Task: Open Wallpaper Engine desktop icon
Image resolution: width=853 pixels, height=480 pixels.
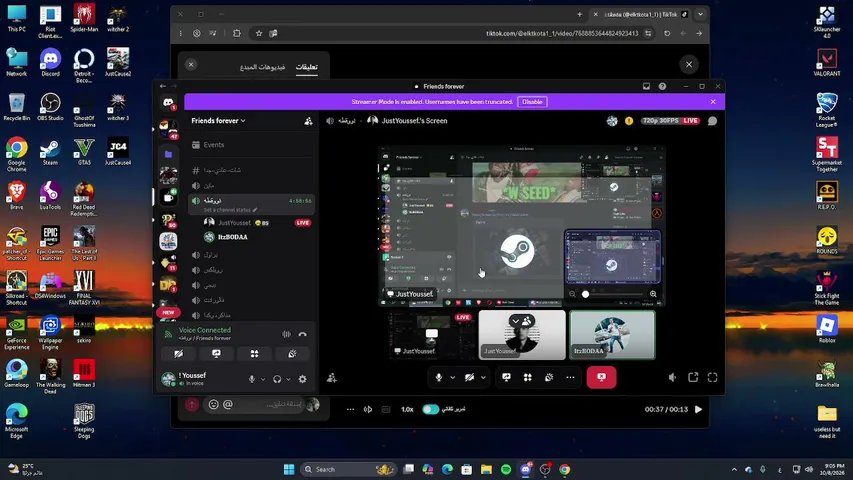Action: click(50, 332)
